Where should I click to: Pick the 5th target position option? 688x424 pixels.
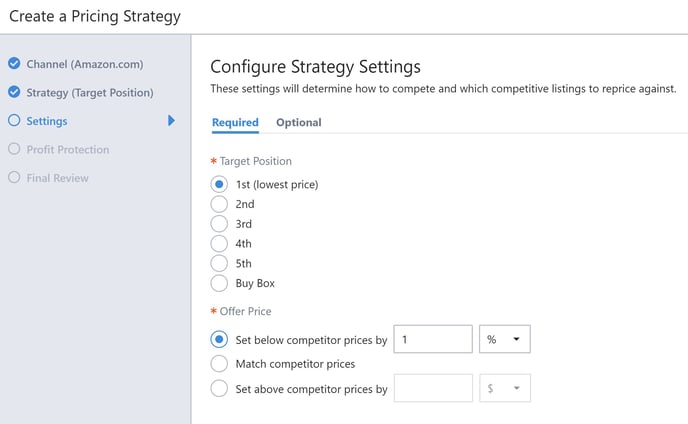pyautogui.click(x=220, y=263)
